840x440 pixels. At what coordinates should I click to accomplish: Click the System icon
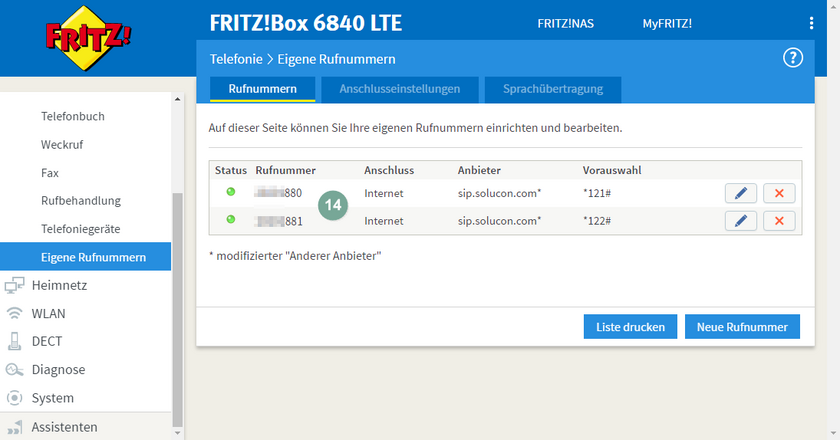[14, 398]
